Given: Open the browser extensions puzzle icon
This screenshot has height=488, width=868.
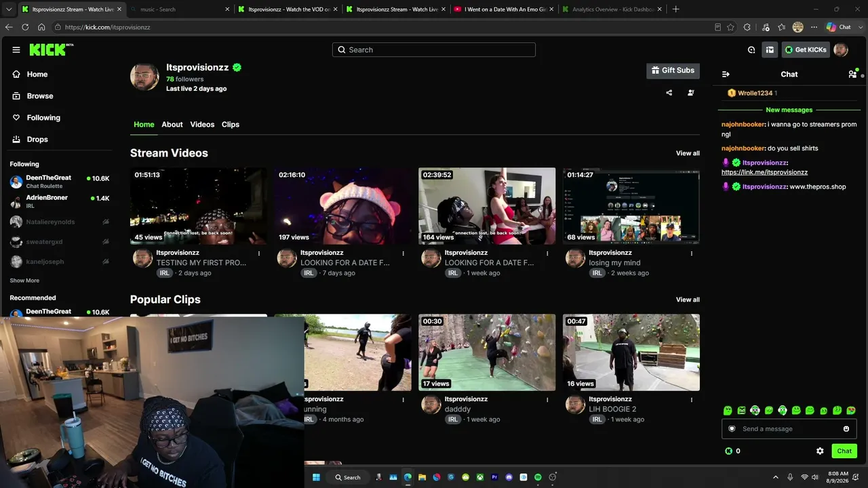Looking at the screenshot, I should (x=747, y=27).
